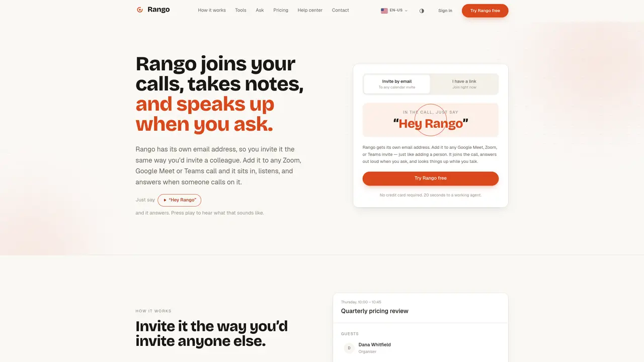This screenshot has width=644, height=362.
Task: Click the Quarterly pricing review title
Action: coord(375,311)
